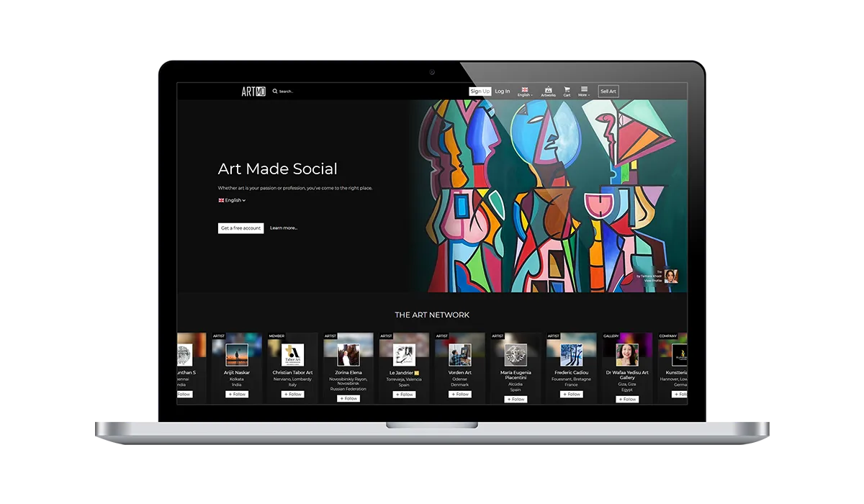Expand the English selector under the headline

pyautogui.click(x=232, y=200)
